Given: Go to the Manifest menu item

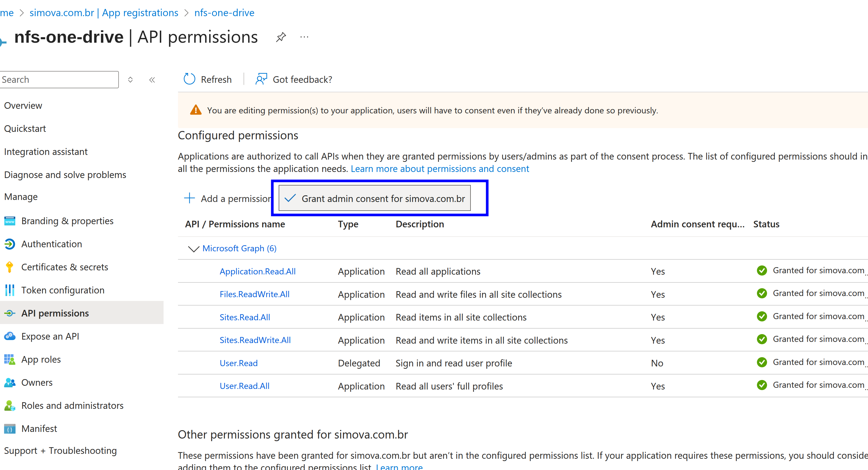Looking at the screenshot, I should (39, 428).
